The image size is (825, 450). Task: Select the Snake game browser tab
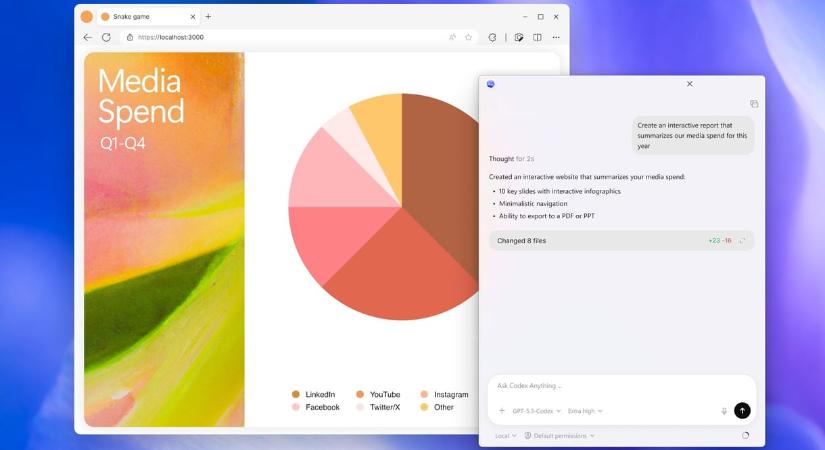pyautogui.click(x=144, y=16)
